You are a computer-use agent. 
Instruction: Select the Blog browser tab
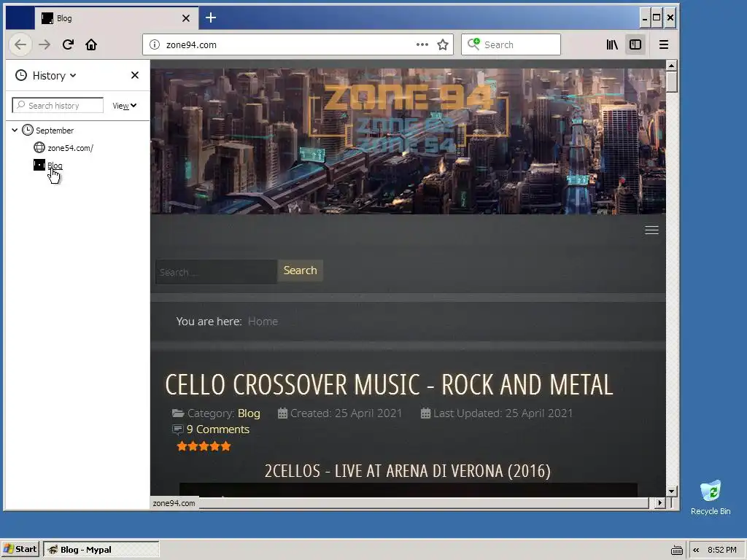coord(116,18)
